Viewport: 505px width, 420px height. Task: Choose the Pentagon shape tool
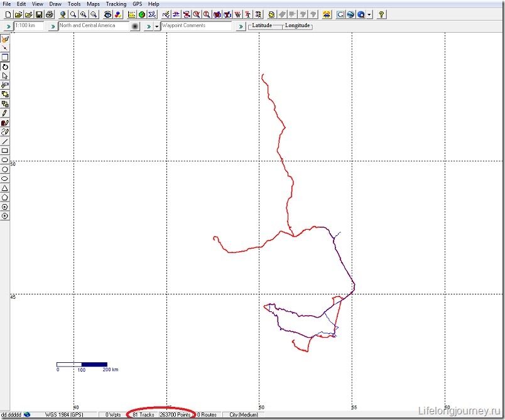5,197
